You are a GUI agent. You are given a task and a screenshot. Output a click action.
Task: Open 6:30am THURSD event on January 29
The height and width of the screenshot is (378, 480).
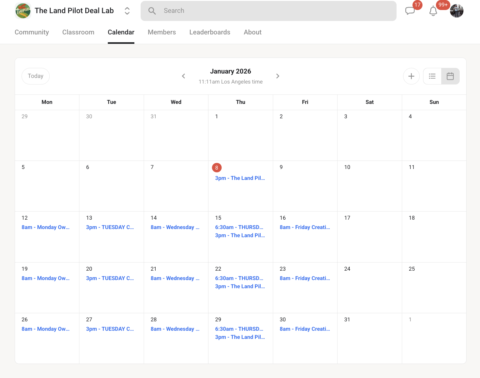tap(239, 329)
